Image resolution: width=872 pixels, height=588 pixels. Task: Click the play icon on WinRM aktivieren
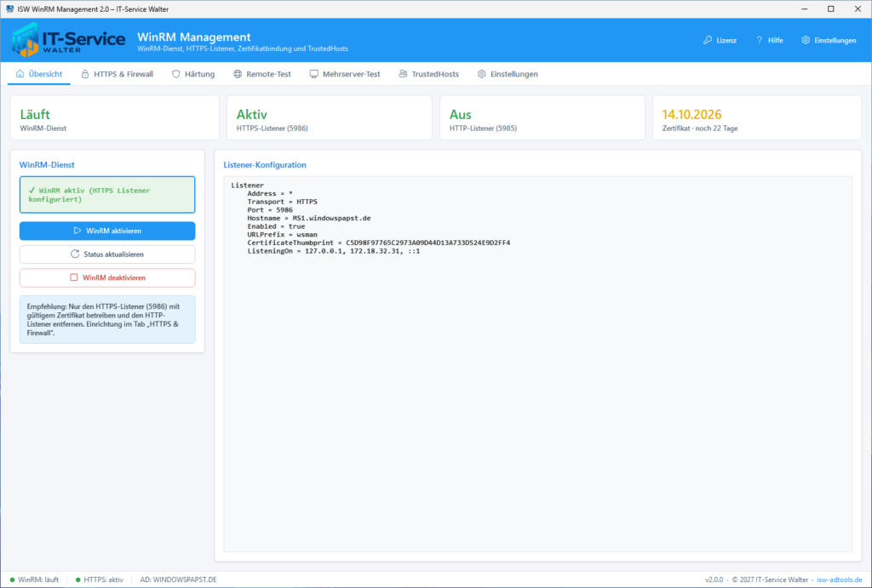[x=77, y=231]
